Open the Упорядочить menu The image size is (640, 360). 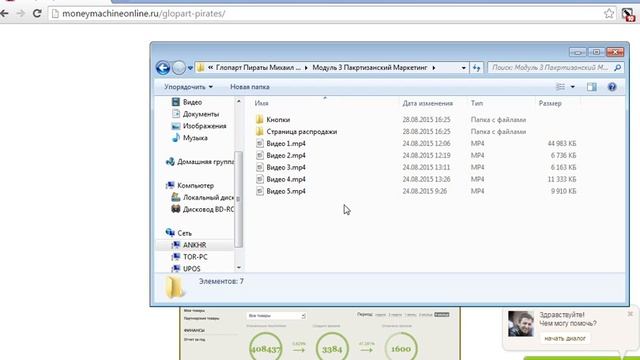point(189,87)
